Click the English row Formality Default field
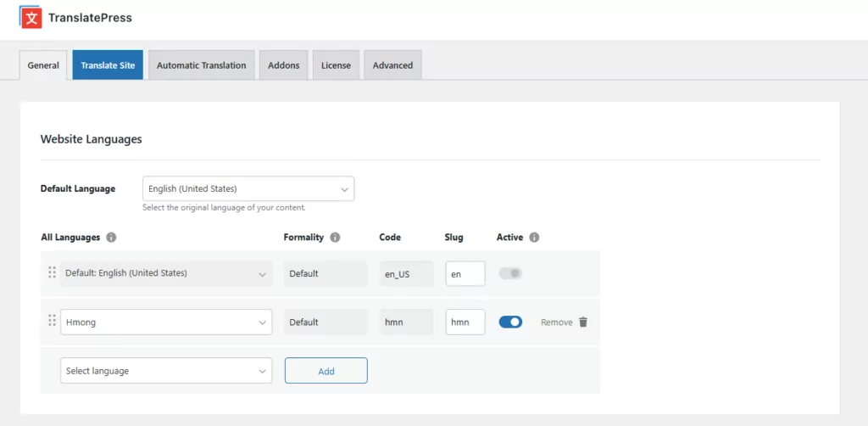868x426 pixels. coord(325,273)
